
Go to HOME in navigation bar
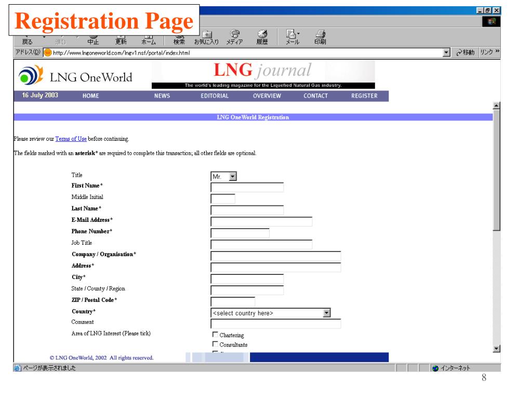(90, 96)
